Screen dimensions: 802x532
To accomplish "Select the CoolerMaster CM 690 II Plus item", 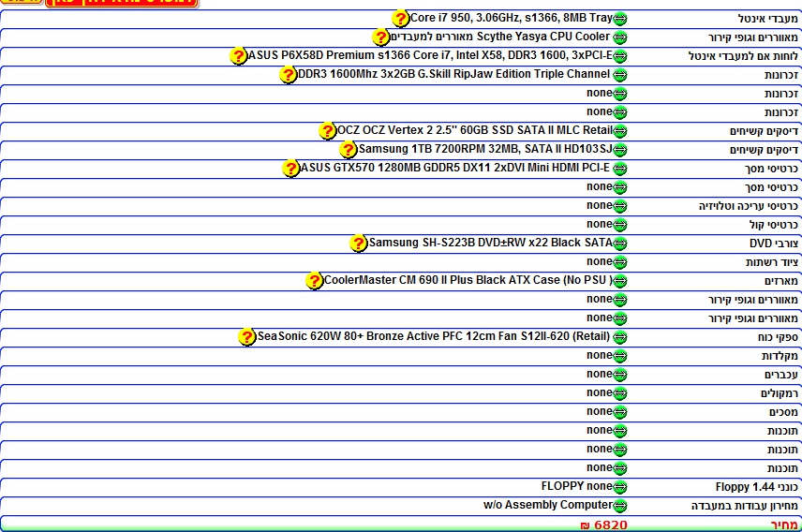I will coord(468,280).
